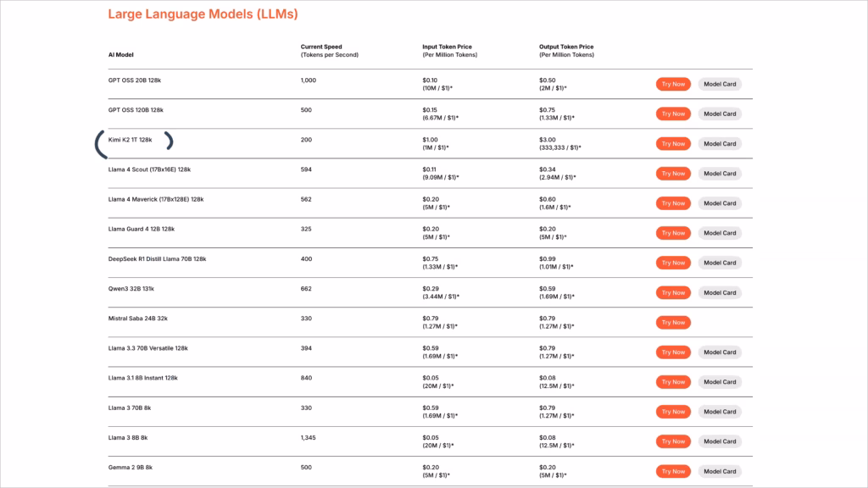This screenshot has width=868, height=488.
Task: Open the Gemma 2 9B Model Card
Action: tap(720, 471)
